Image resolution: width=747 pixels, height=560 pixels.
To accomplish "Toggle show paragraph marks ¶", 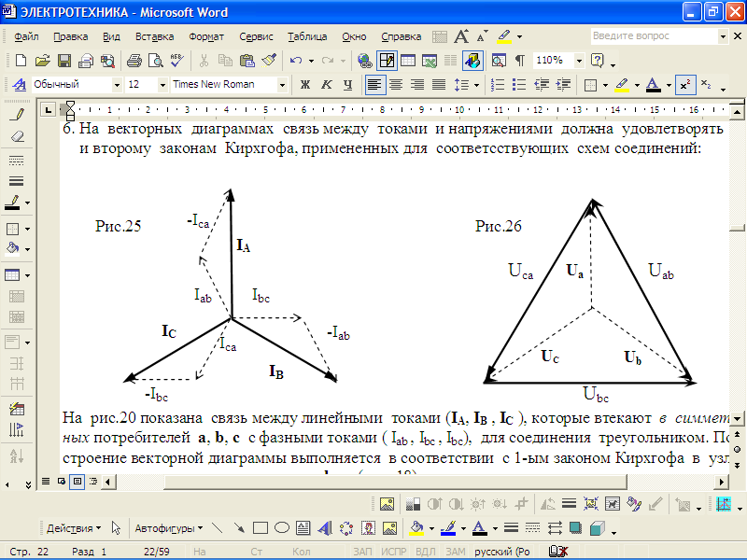I will pyautogui.click(x=520, y=61).
